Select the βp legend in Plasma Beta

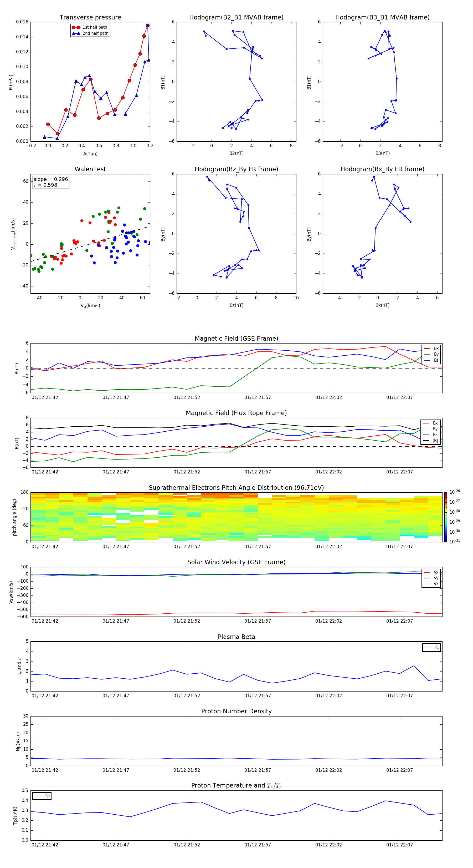(431, 647)
